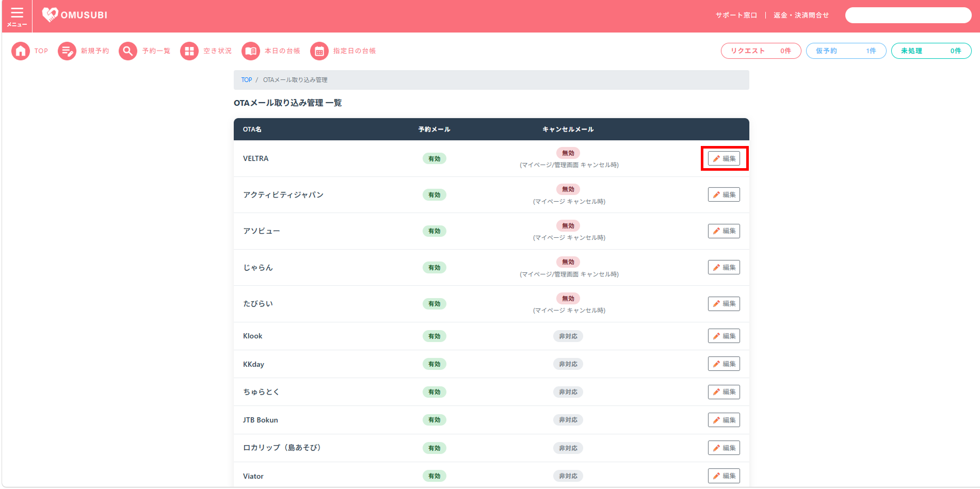
Task: Edit the VELTRA row
Action: [x=724, y=158]
